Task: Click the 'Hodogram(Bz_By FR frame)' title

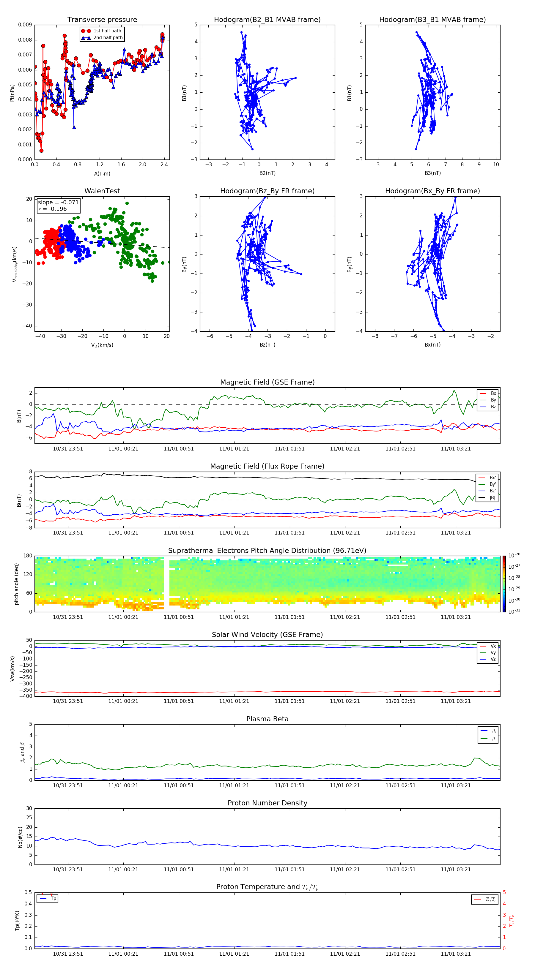Action: (x=267, y=191)
